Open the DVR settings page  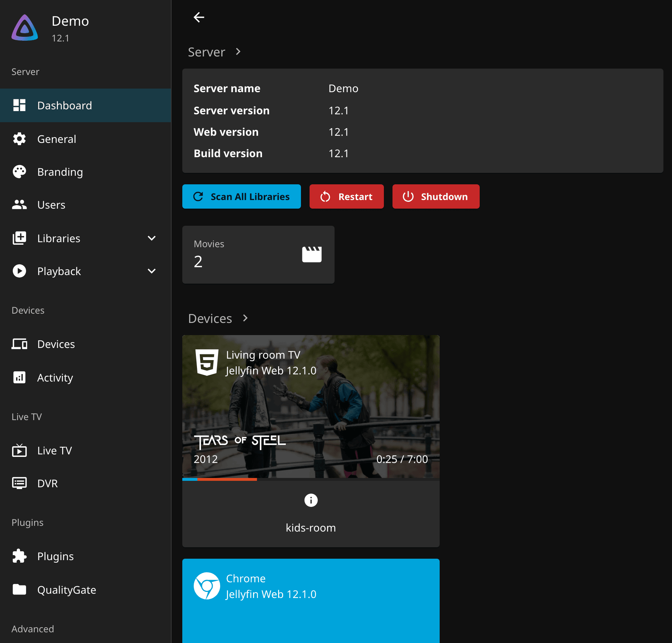click(x=85, y=483)
